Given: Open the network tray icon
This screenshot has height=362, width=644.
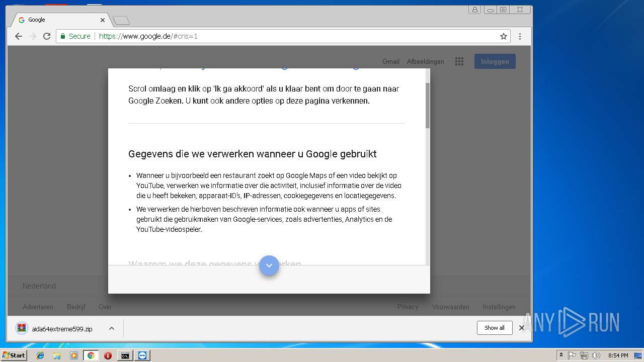Looking at the screenshot, I should tap(584, 355).
